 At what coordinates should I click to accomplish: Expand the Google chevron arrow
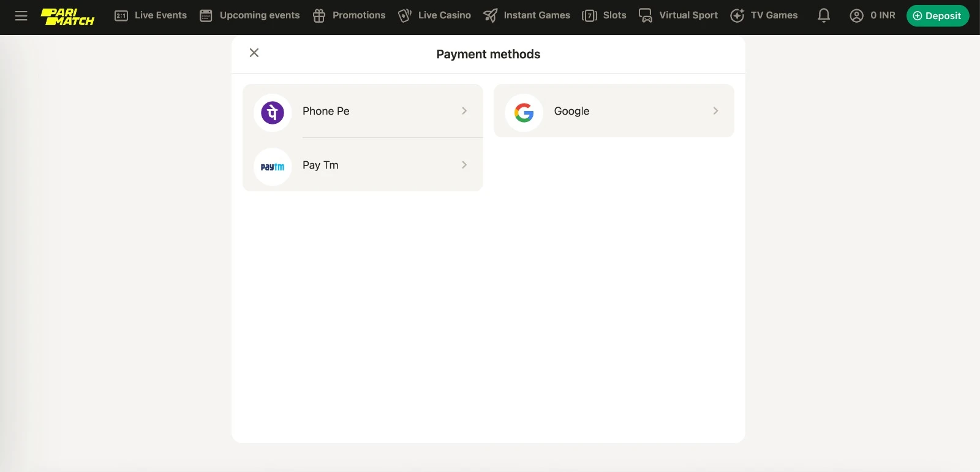point(715,111)
